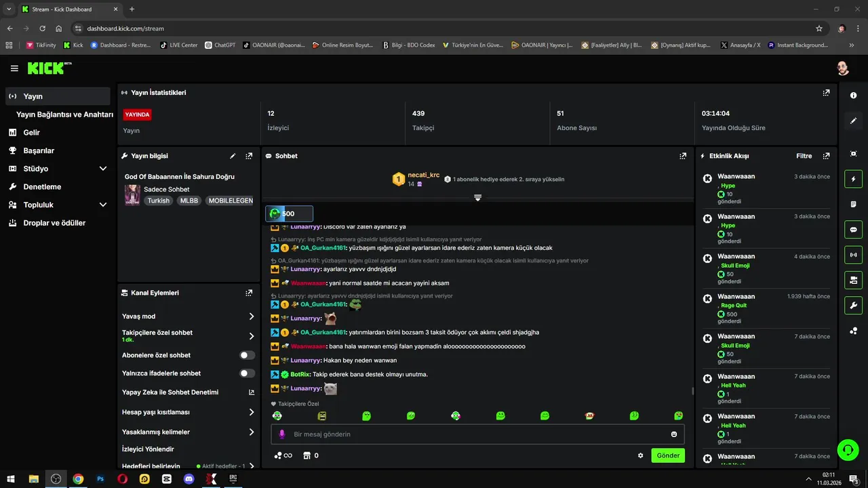
Task: Open Chrome in the Windows taskbar
Action: point(78,479)
